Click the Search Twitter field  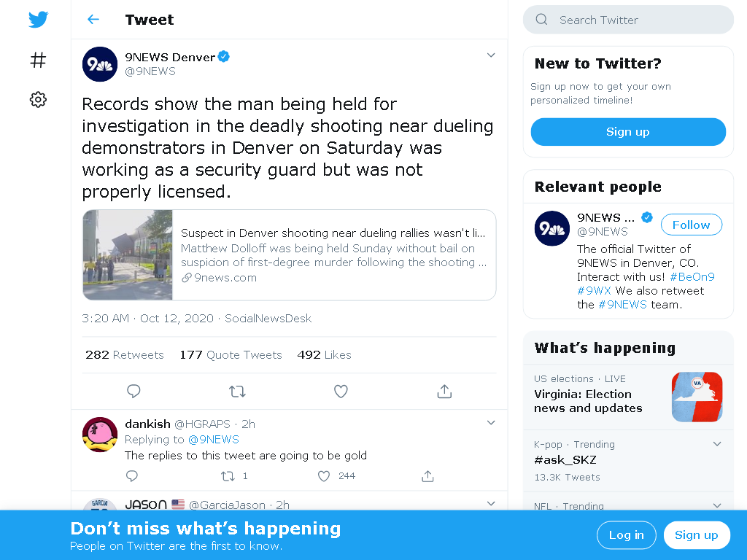(x=628, y=20)
